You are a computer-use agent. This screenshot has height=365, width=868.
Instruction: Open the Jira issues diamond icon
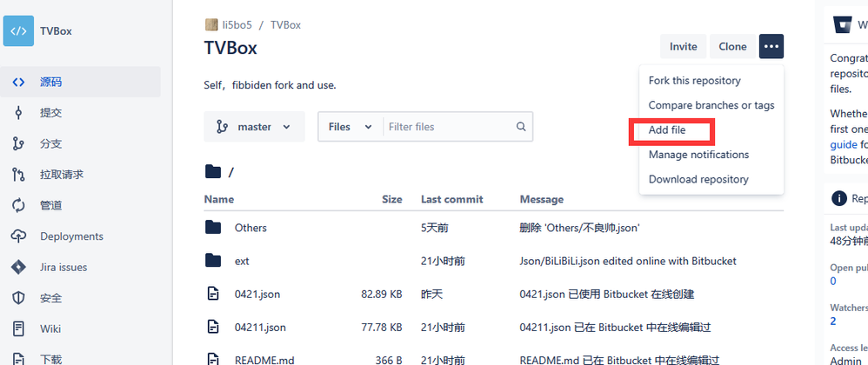18,268
